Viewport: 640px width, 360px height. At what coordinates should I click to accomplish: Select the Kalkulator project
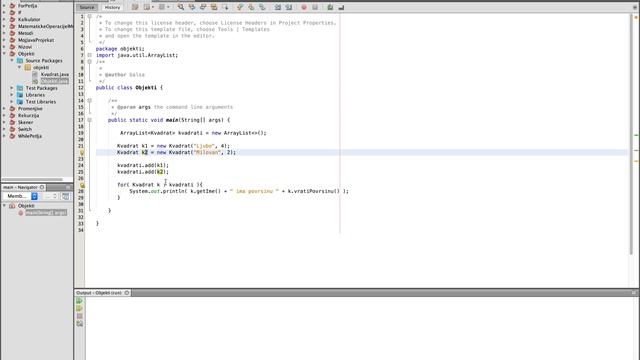pyautogui.click(x=29, y=19)
